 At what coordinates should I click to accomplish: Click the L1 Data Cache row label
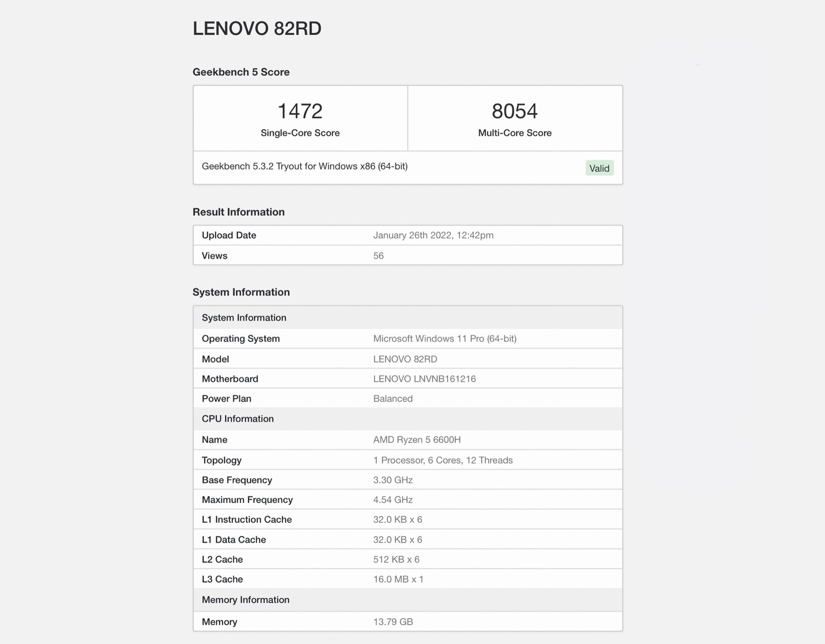coord(234,540)
